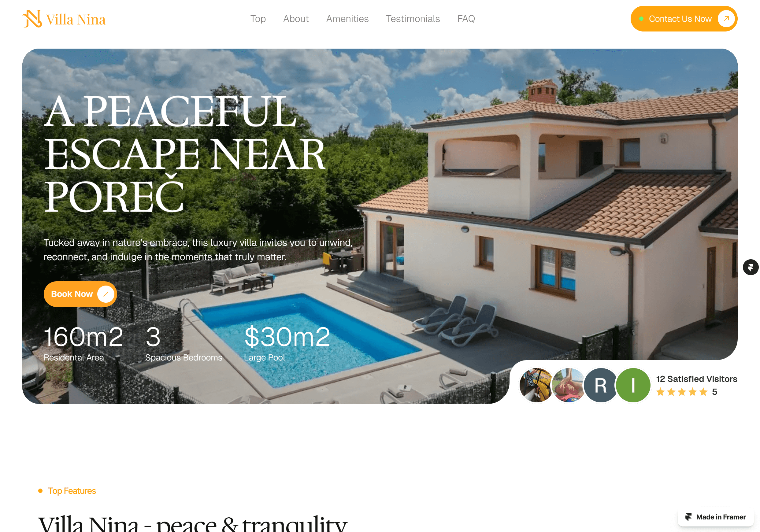Click the arrow icon in Book Now button
The width and height of the screenshot is (760, 532).
click(106, 294)
